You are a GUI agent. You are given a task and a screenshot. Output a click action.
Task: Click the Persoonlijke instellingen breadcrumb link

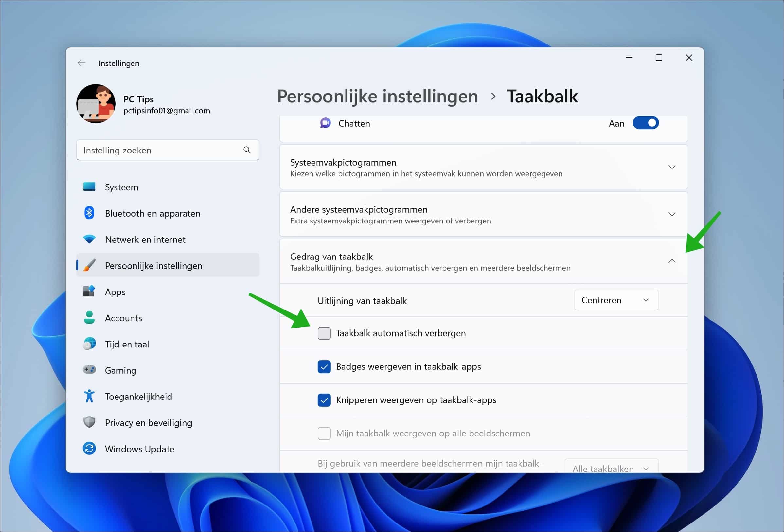click(378, 96)
